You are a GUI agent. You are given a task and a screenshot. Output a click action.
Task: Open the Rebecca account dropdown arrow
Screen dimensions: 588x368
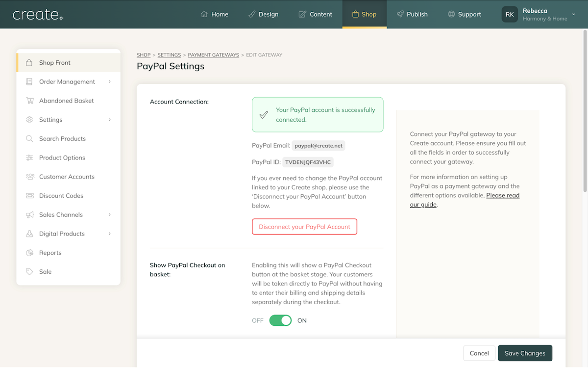574,14
